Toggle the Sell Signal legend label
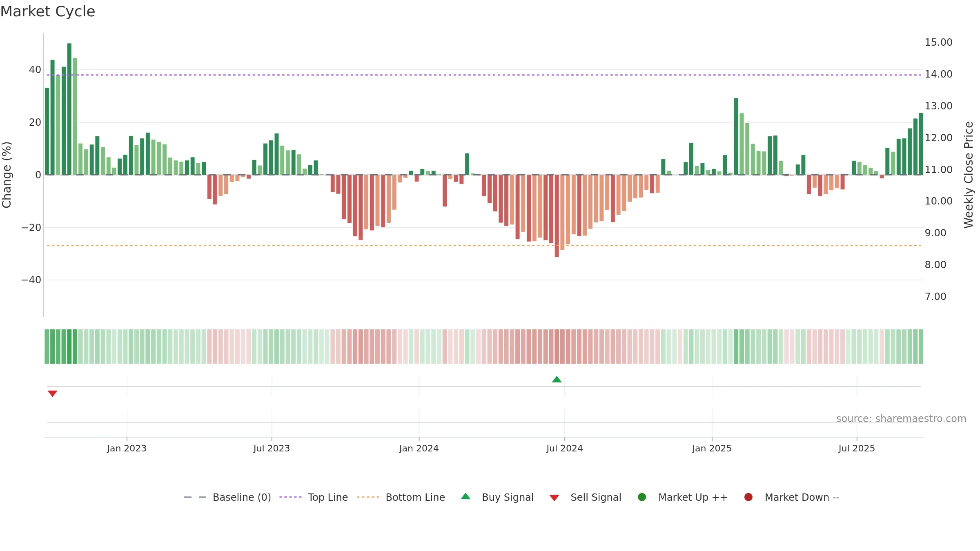This screenshot has width=980, height=551. [596, 497]
